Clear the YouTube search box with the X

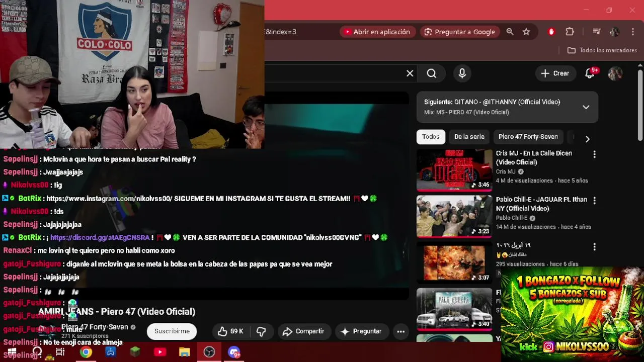click(x=410, y=73)
